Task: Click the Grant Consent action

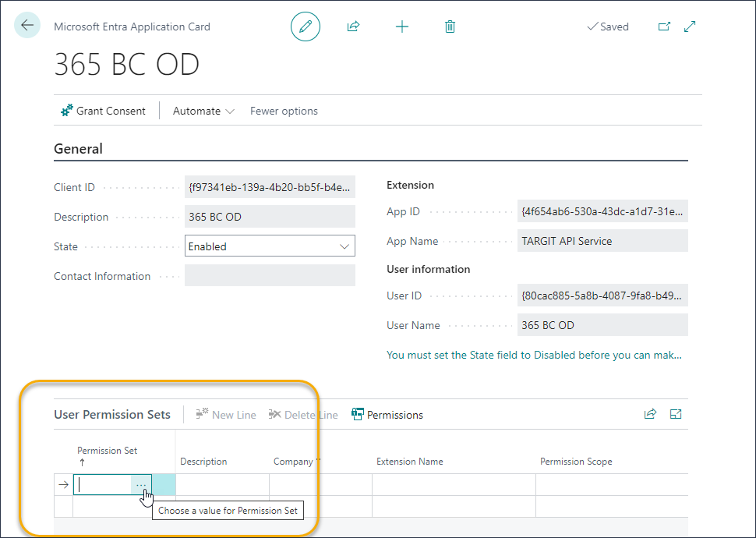Action: pos(103,111)
